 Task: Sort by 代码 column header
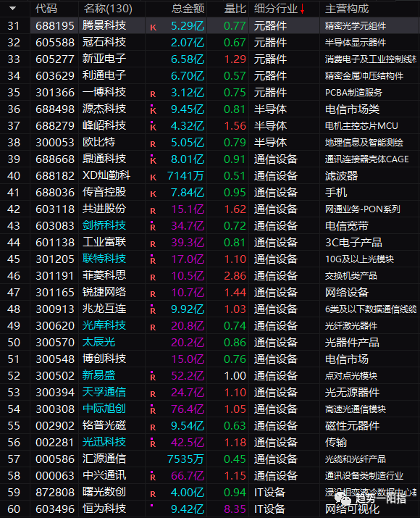point(46,9)
